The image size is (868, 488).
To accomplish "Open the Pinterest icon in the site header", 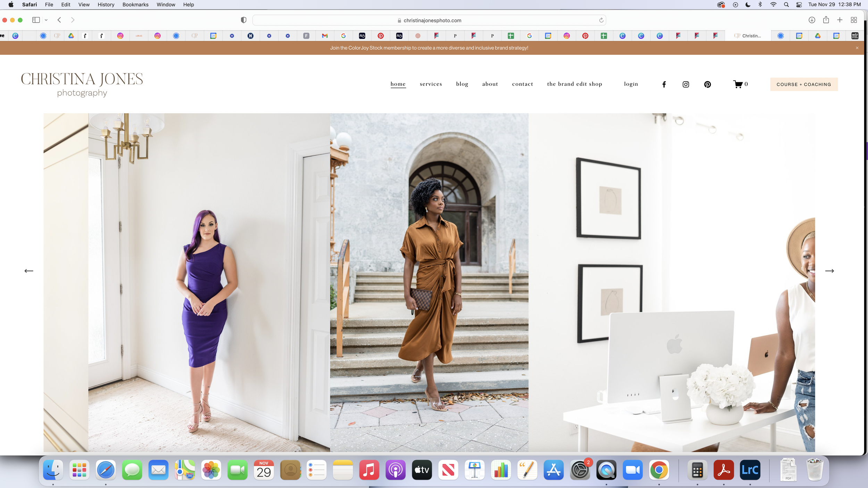I will tap(707, 84).
